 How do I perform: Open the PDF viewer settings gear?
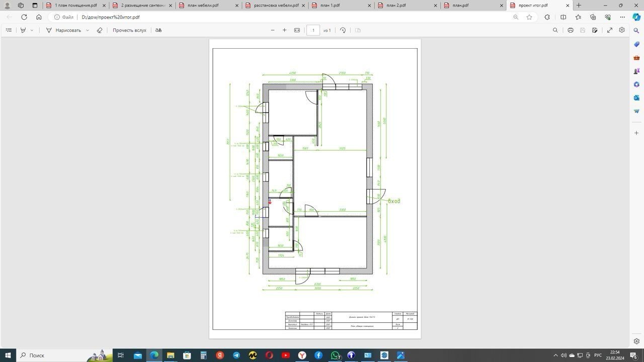(x=622, y=30)
